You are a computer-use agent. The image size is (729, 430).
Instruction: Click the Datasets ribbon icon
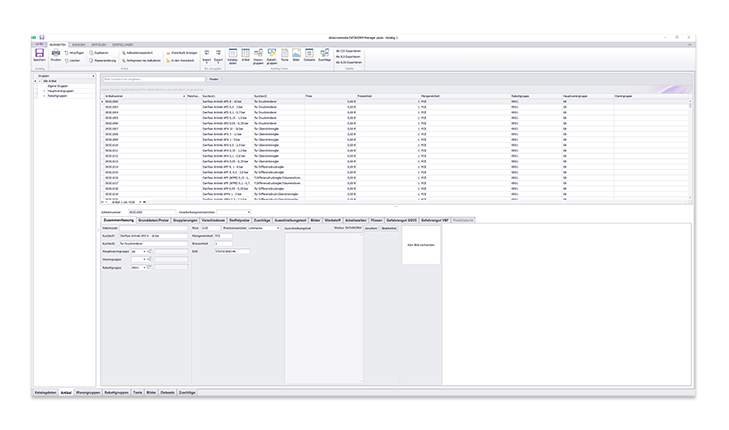tap(309, 55)
